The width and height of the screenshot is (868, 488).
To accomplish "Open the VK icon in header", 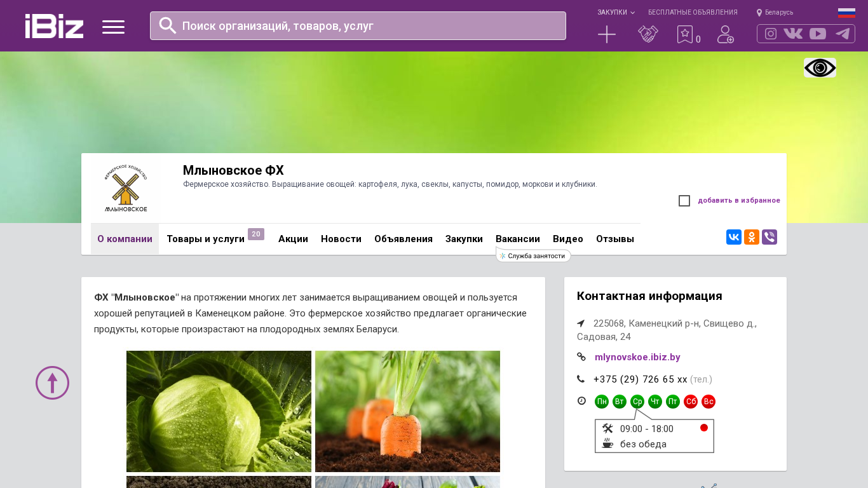I will (x=793, y=34).
